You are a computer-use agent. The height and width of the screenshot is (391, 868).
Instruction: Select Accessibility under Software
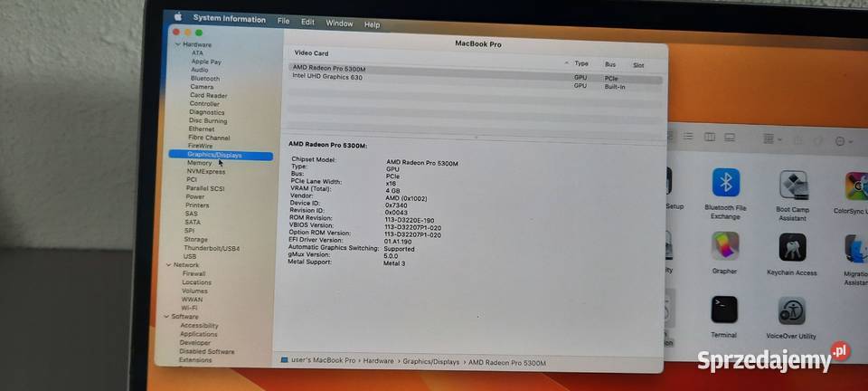point(199,326)
